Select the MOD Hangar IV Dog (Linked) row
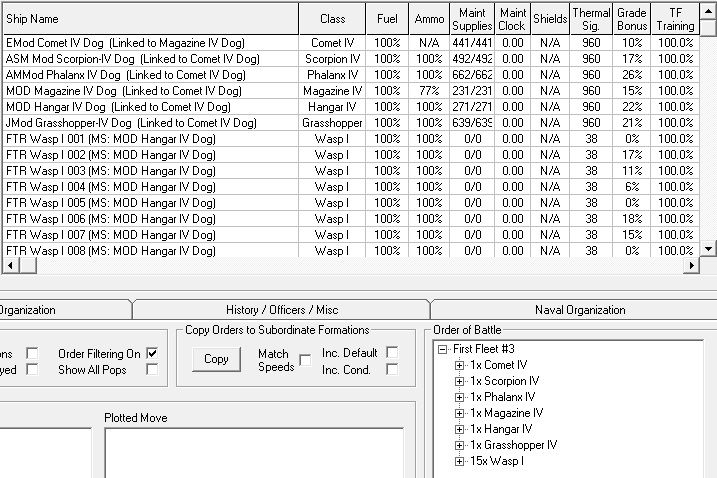Viewport: 717px width, 478px height. pos(351,107)
